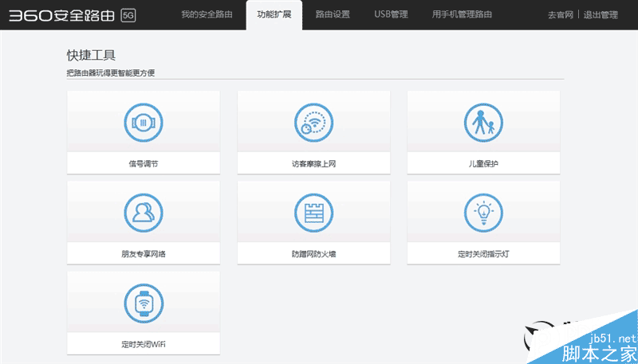
Task: Click the 定时关闭指示灯 label
Action: coord(483,254)
